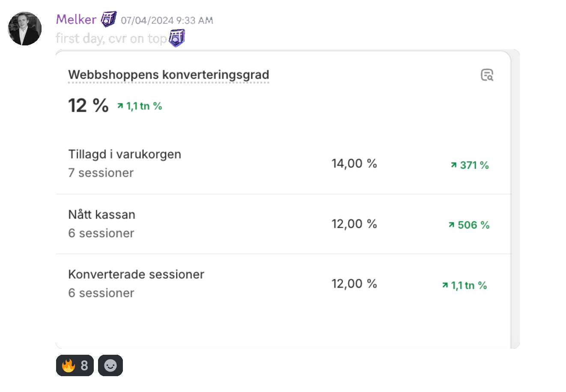Click the 1,1 tn % trend in the Konverterade sessioner row
Viewport: 566px width, 392px height.
coord(465,285)
